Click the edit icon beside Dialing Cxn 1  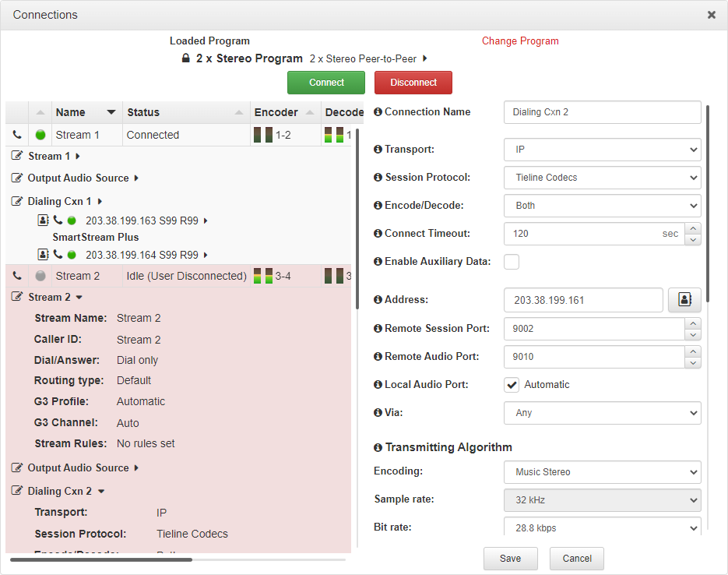tap(17, 201)
